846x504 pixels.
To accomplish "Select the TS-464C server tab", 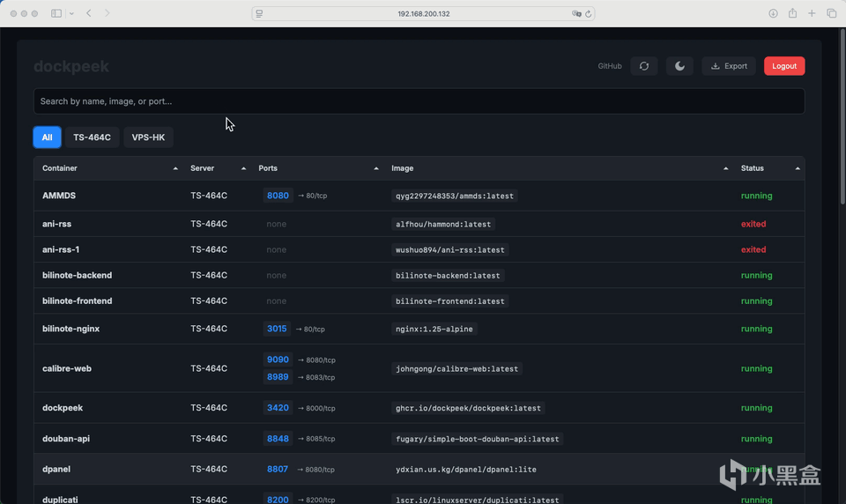I will pos(92,137).
